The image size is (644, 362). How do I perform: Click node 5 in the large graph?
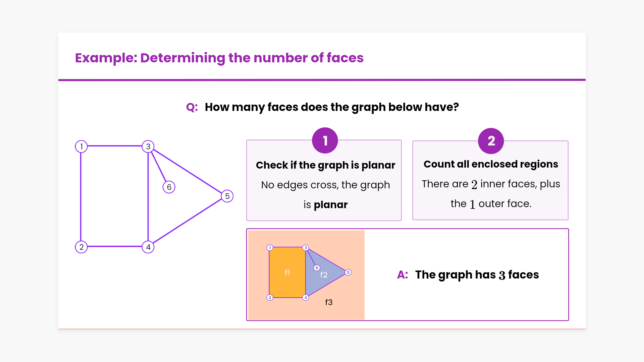[x=227, y=196]
